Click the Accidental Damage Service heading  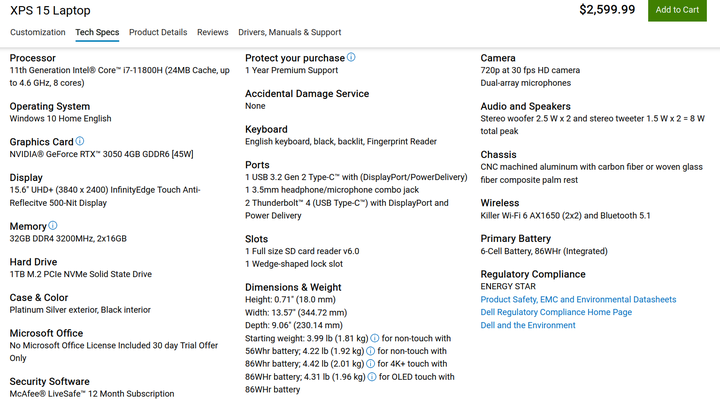pos(307,94)
